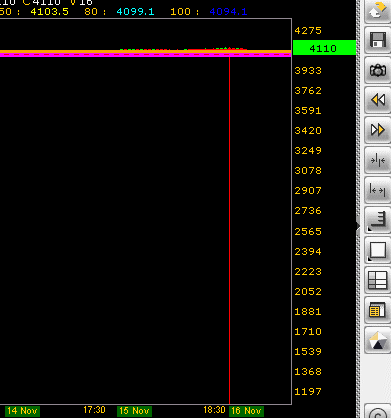Take a chart snapshot with camera icon
Screen dimensions: 391x418
tap(378, 70)
